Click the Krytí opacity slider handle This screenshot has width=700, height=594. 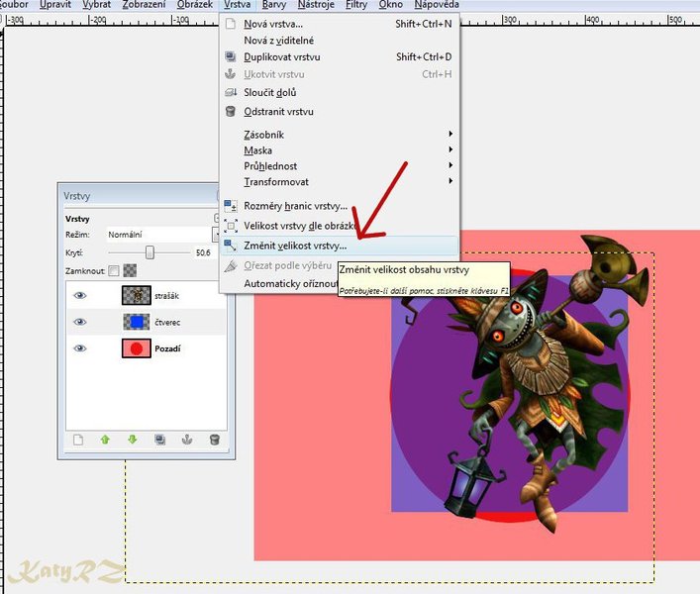(x=150, y=252)
